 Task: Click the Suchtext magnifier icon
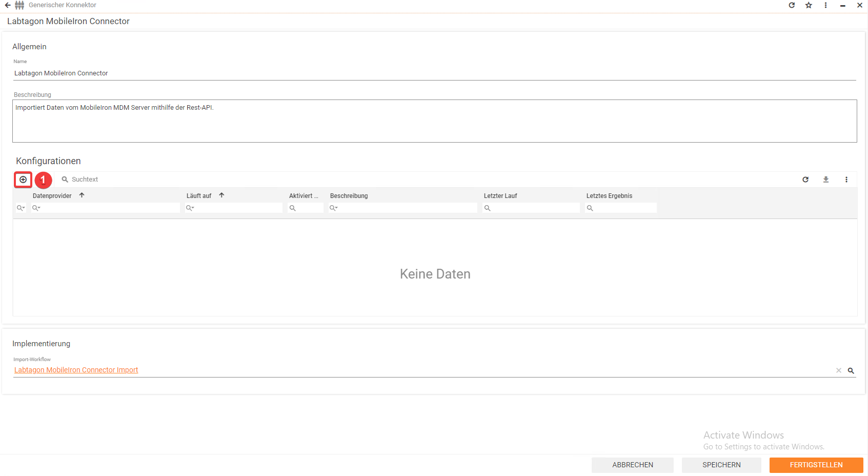65,180
